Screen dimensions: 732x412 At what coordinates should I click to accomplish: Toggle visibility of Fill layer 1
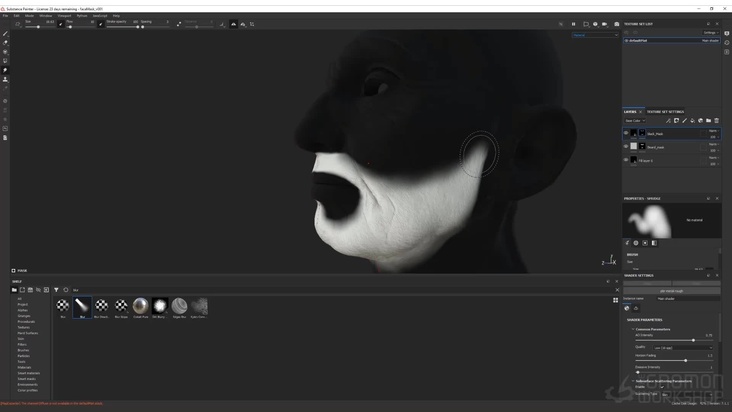coord(626,160)
